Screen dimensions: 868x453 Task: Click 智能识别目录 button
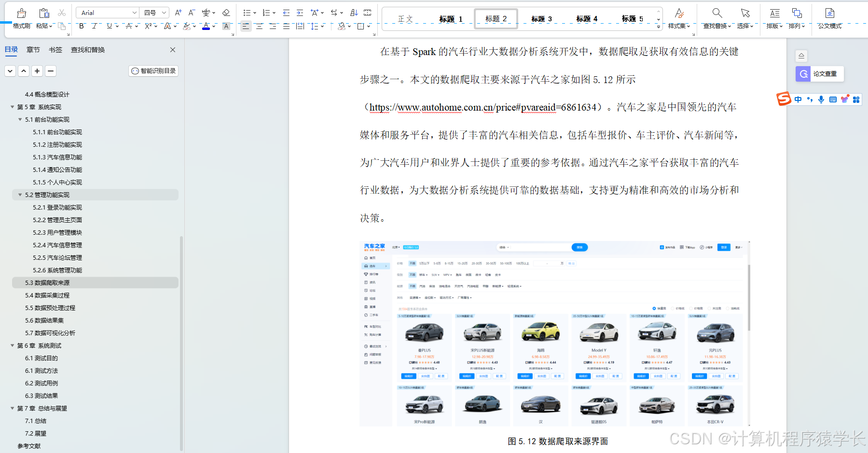click(153, 71)
